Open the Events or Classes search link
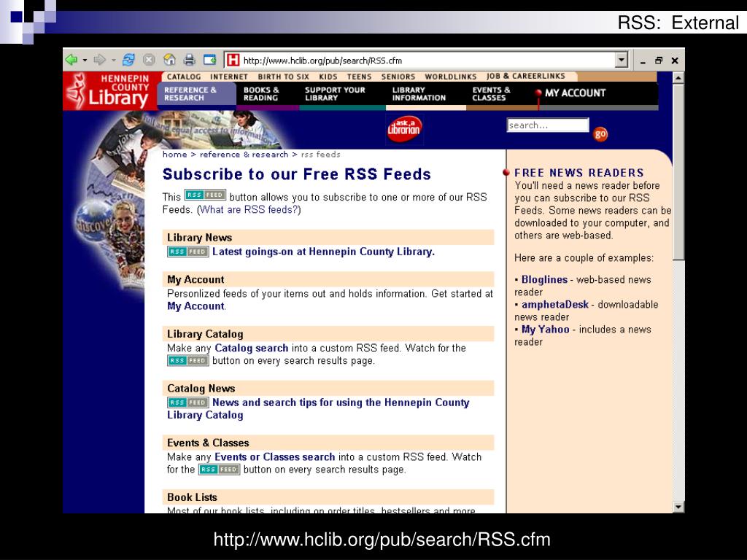This screenshot has width=747, height=560. pyautogui.click(x=275, y=457)
